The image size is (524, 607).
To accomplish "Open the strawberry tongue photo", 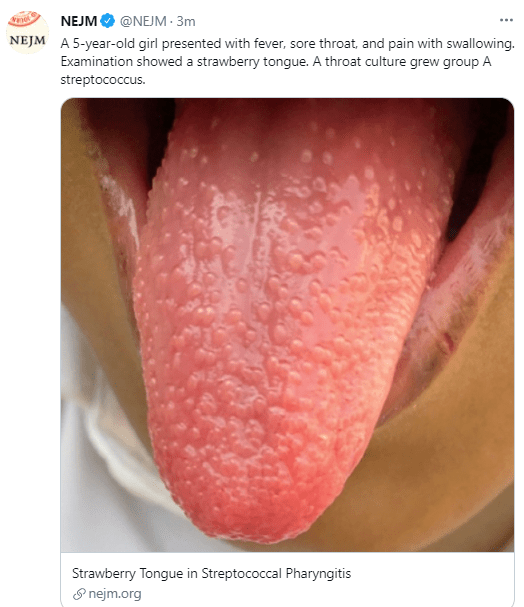I will (287, 325).
